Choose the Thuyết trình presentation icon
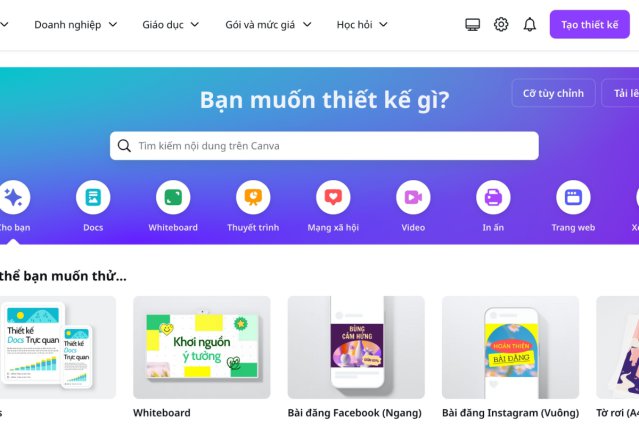The image size is (639, 426). click(x=253, y=197)
